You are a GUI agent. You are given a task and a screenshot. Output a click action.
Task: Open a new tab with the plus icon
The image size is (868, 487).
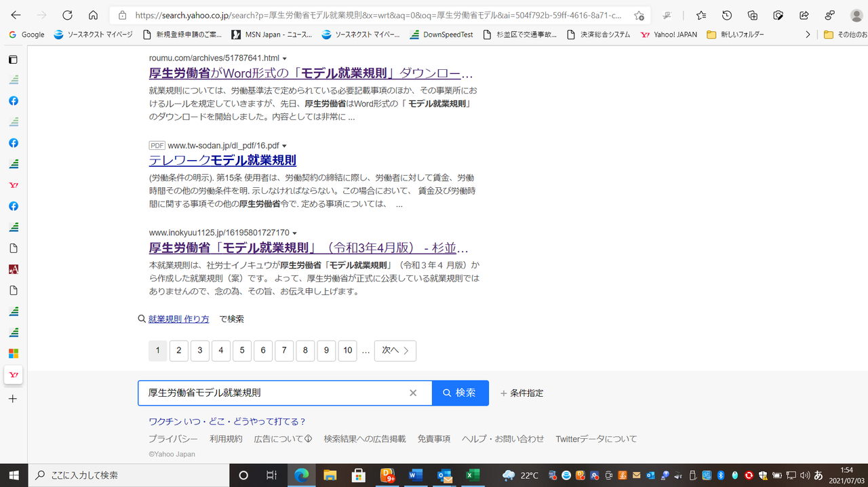click(x=13, y=399)
